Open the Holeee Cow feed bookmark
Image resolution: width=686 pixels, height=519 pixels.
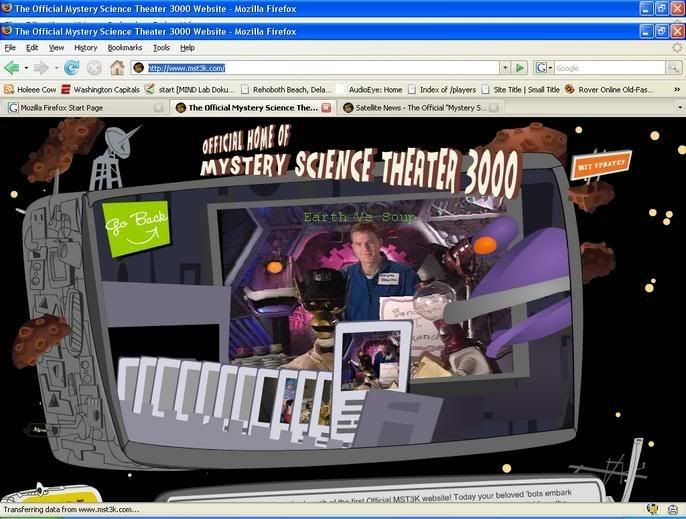click(x=30, y=89)
